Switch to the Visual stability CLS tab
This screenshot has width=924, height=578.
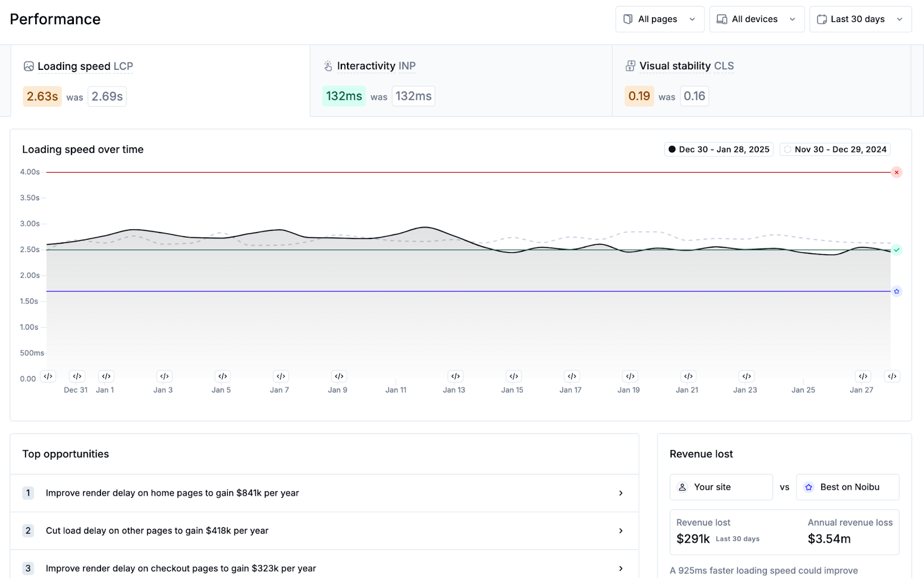tap(761, 81)
